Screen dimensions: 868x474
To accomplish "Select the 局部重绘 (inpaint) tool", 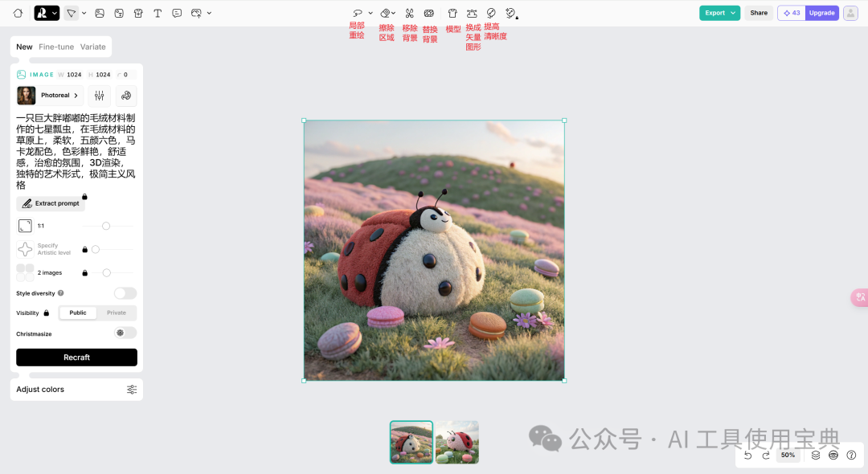I will click(x=357, y=13).
